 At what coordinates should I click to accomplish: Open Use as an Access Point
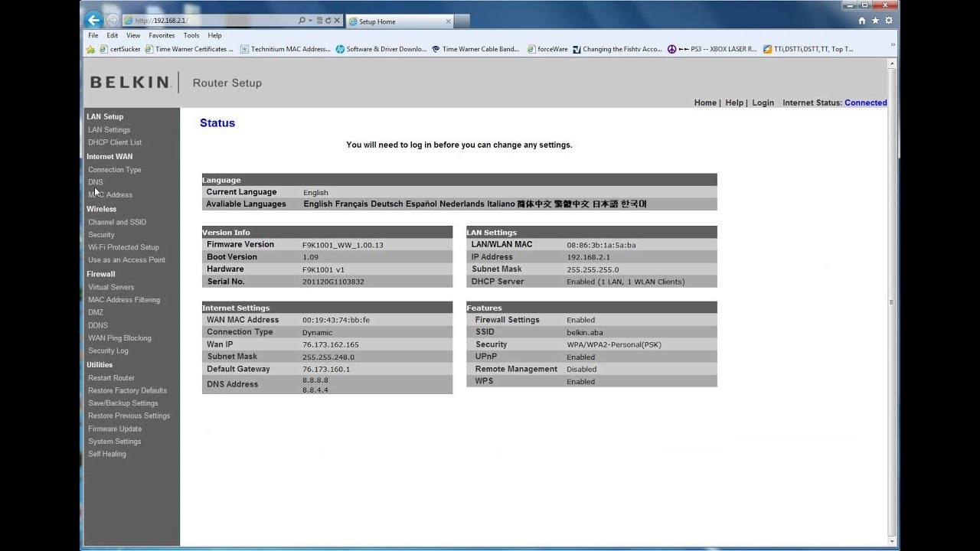point(126,259)
